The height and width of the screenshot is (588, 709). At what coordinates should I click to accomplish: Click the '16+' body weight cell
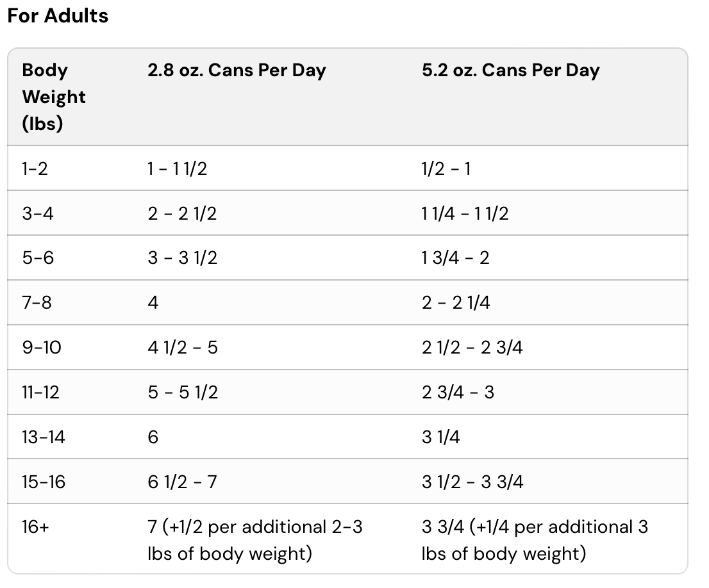click(35, 527)
